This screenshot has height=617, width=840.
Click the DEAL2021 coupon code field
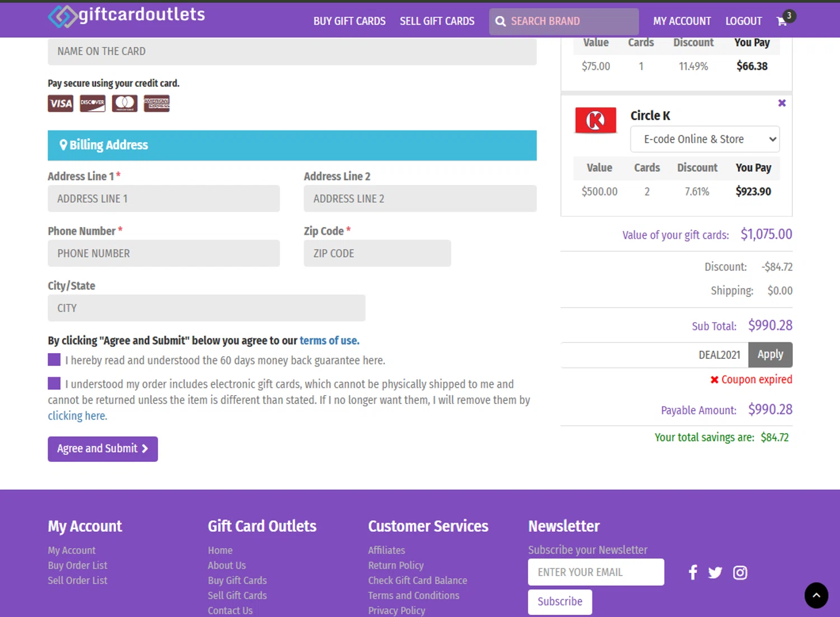pos(654,355)
